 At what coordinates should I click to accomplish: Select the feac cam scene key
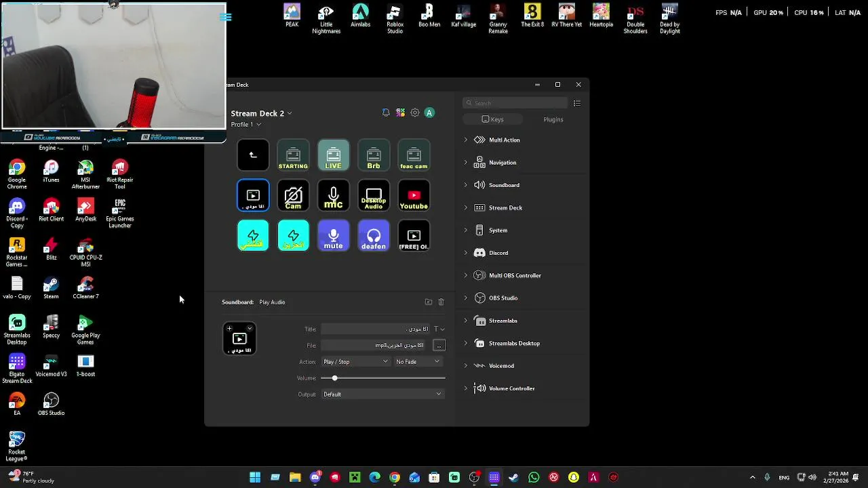point(414,155)
